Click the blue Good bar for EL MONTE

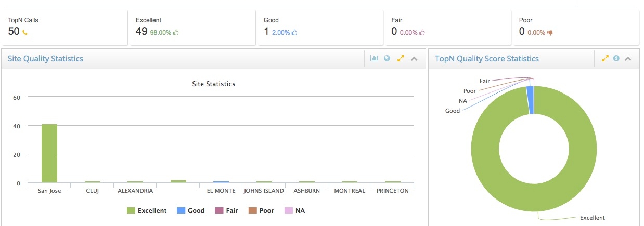(221, 182)
